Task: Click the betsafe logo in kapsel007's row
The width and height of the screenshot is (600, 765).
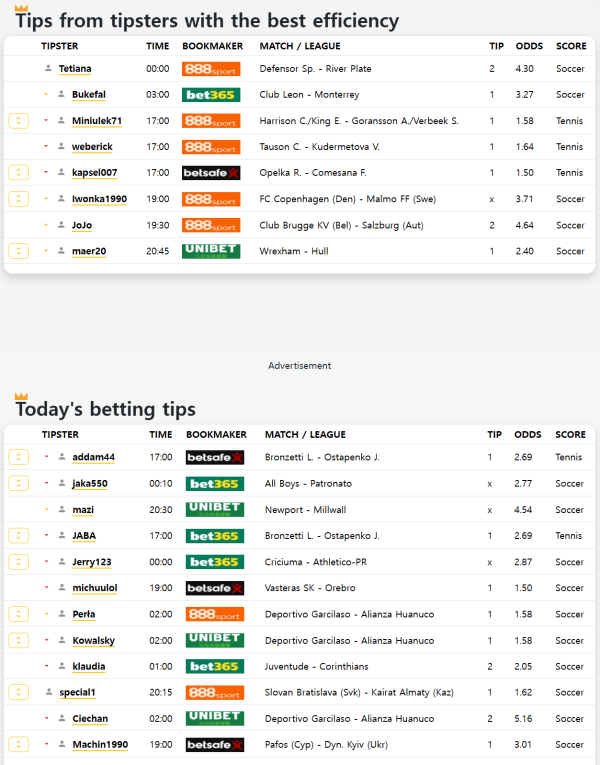Action: (211, 173)
